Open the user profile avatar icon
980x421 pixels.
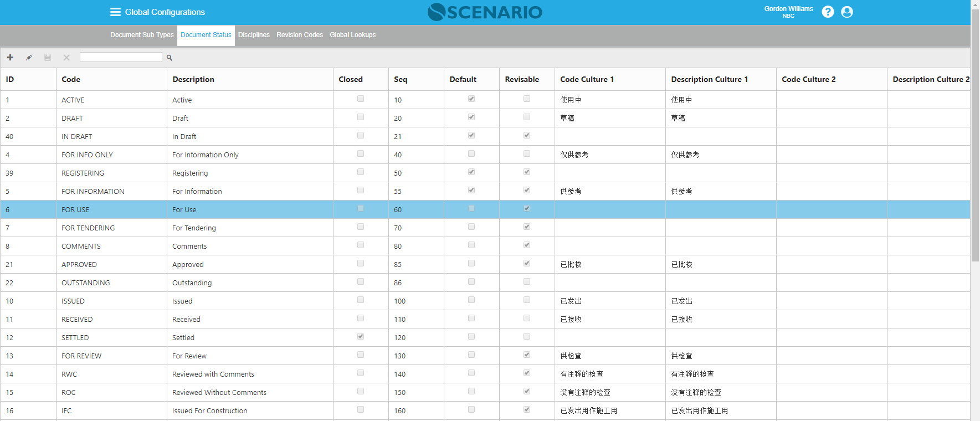click(x=846, y=12)
